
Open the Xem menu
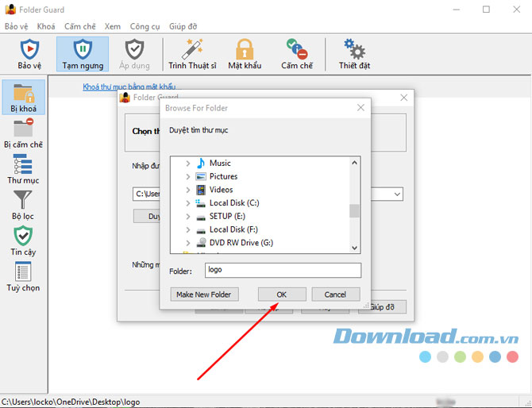coord(112,26)
